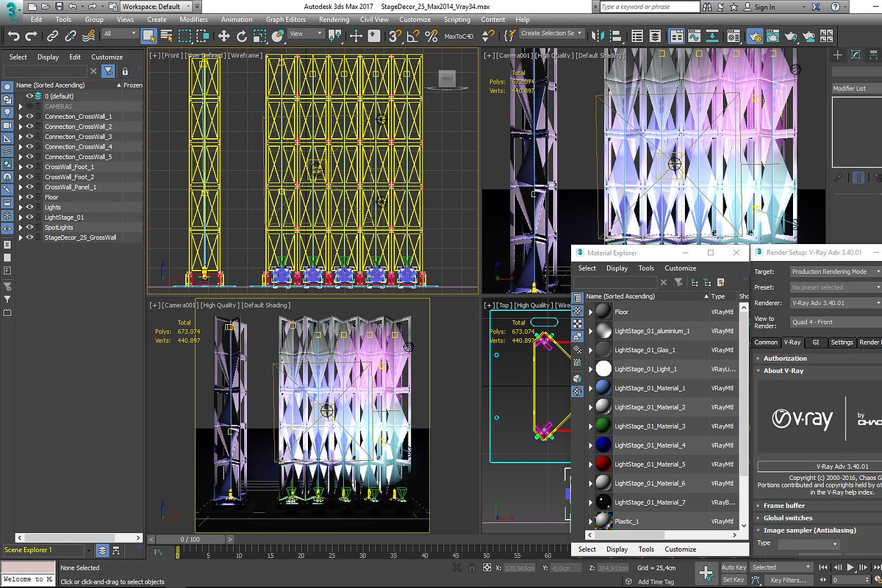Click the Align tool icon
This screenshot has width=882, height=588.
point(616,35)
